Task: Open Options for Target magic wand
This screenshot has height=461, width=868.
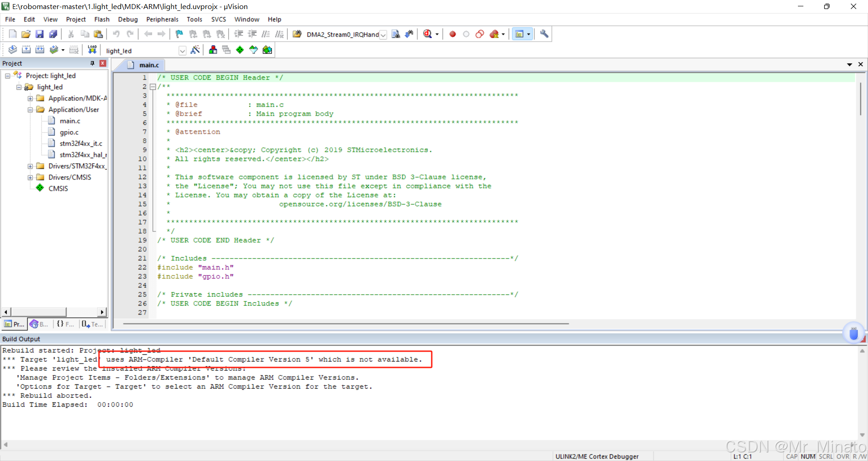Action: tap(195, 50)
